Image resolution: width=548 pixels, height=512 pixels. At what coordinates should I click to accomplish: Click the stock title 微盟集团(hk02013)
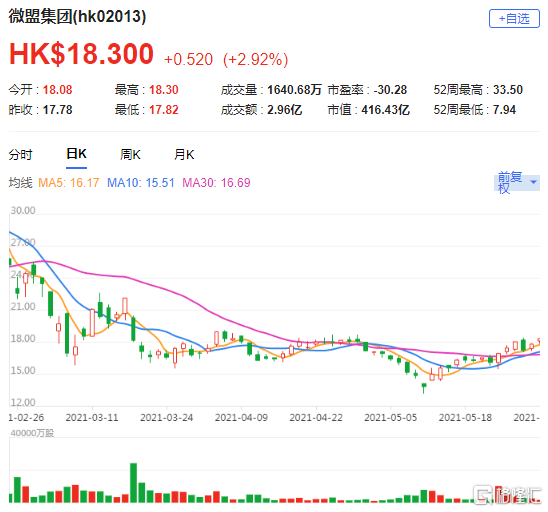77,16
